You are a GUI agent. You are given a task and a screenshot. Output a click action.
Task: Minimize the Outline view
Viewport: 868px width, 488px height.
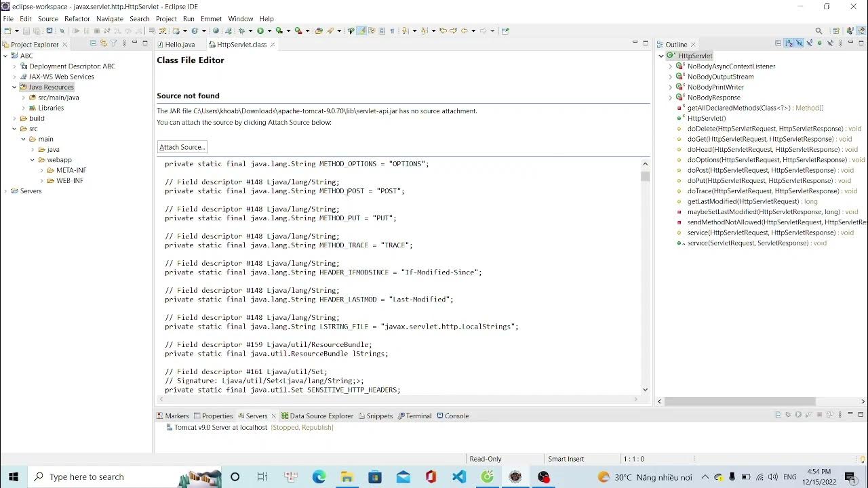point(850,42)
